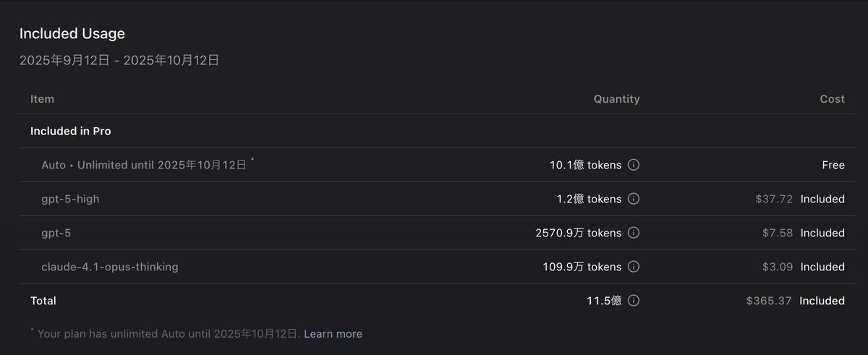Select the gpt-5-high model name
Image resolution: width=868 pixels, height=355 pixels.
click(x=70, y=199)
